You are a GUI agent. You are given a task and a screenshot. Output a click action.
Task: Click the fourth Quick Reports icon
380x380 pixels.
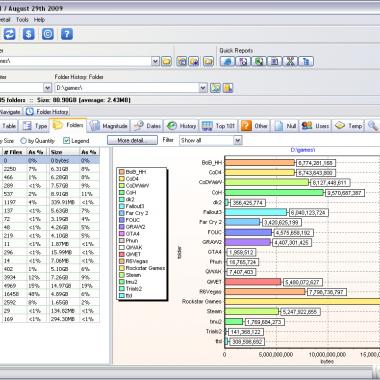tap(274, 61)
